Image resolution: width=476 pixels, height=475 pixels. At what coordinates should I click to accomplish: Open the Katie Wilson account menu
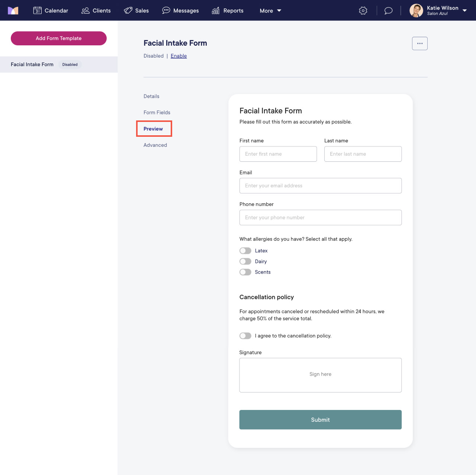click(x=439, y=10)
